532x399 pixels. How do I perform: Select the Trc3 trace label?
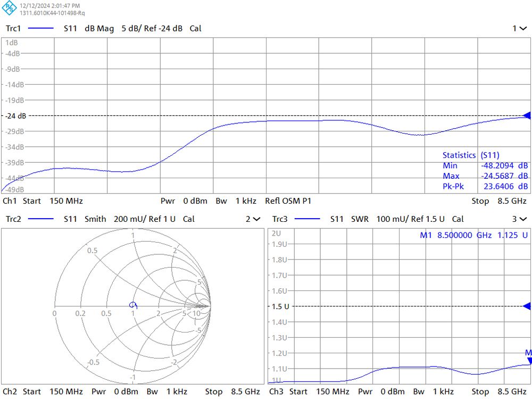[280, 219]
